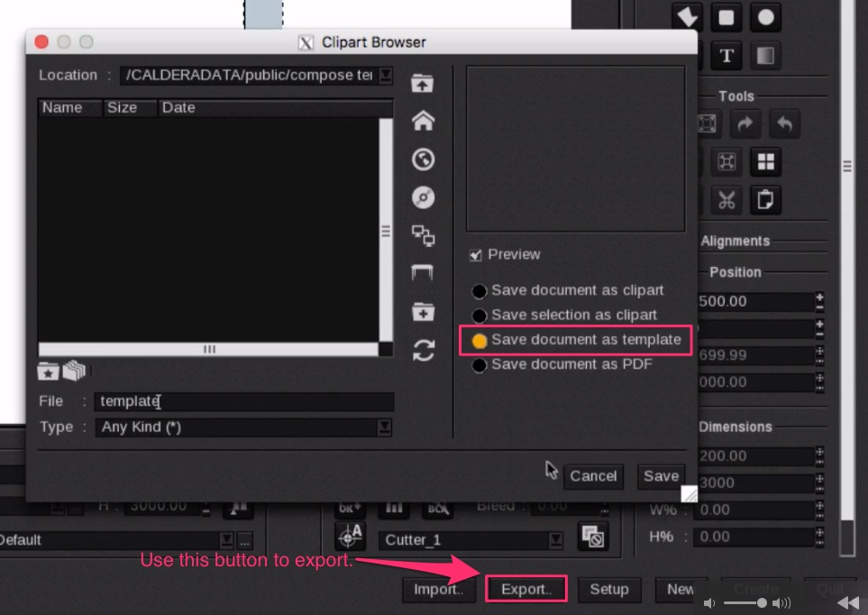Open the network globe location icon
This screenshot has width=868, height=615.
click(423, 160)
